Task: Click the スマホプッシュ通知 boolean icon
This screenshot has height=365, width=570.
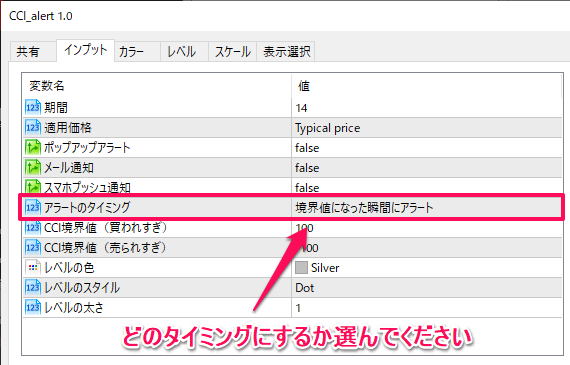Action: (x=33, y=186)
